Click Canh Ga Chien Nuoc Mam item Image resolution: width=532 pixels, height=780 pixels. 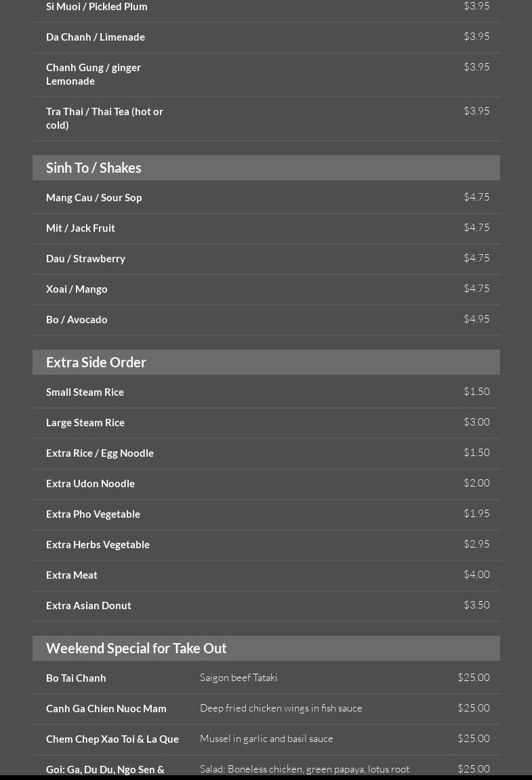click(x=106, y=709)
